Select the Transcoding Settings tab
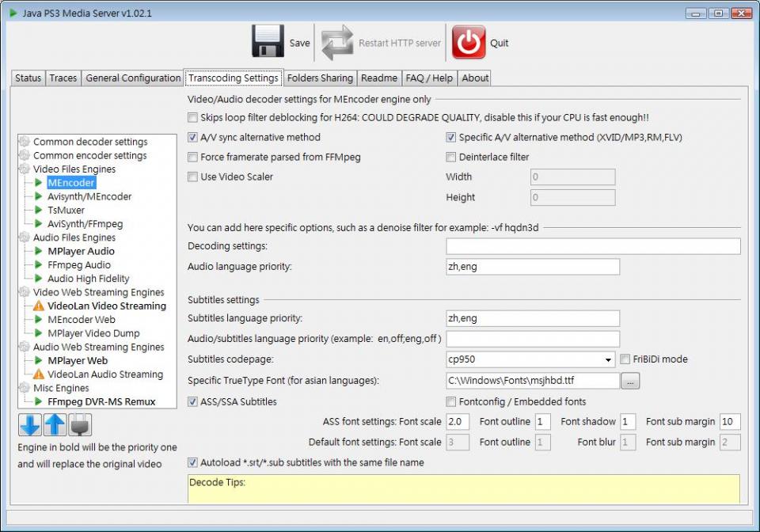Image resolution: width=760 pixels, height=532 pixels. [x=233, y=78]
